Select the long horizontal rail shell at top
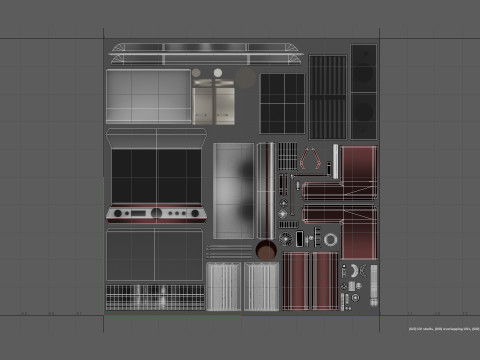This screenshot has height=360, width=480. [206, 54]
